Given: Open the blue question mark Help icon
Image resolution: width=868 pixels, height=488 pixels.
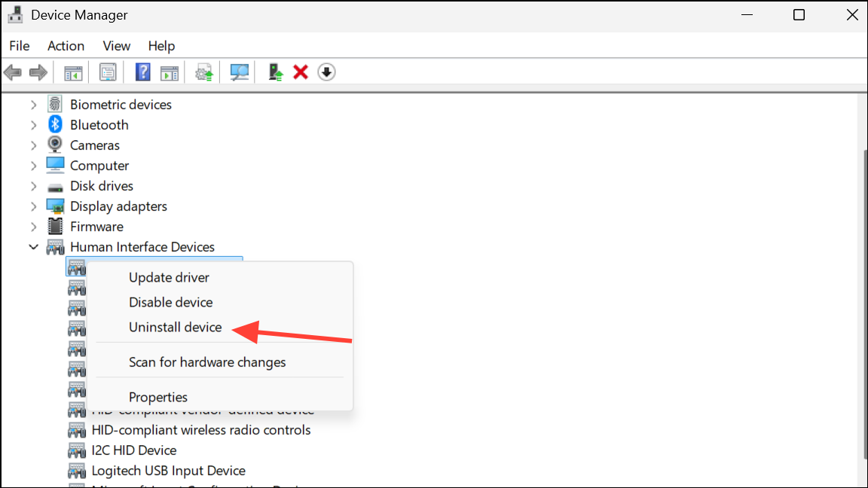Looking at the screenshot, I should tap(143, 72).
